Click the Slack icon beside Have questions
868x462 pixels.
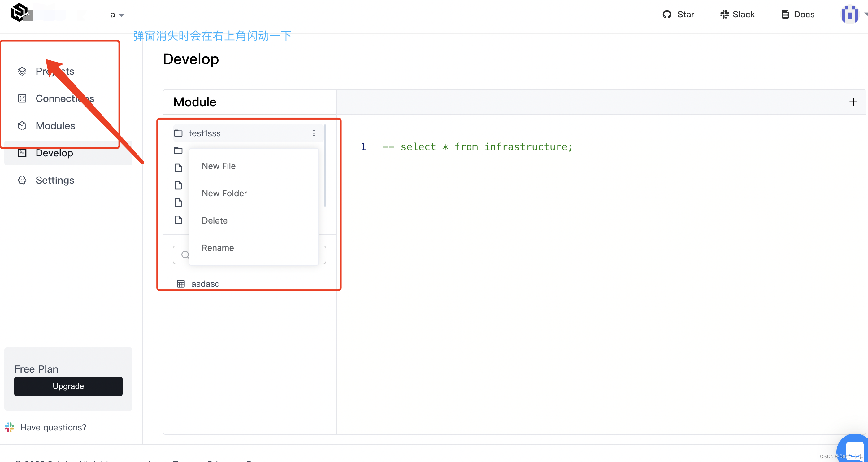click(x=9, y=427)
